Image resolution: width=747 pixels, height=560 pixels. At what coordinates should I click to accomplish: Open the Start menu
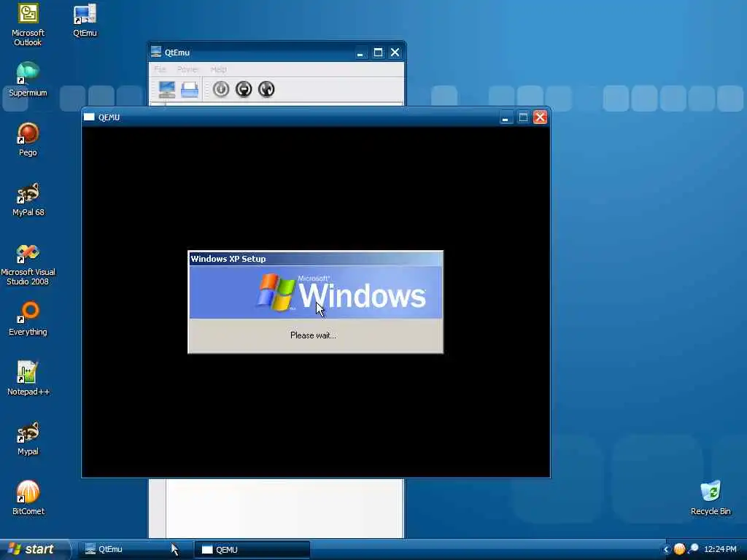coord(34,550)
